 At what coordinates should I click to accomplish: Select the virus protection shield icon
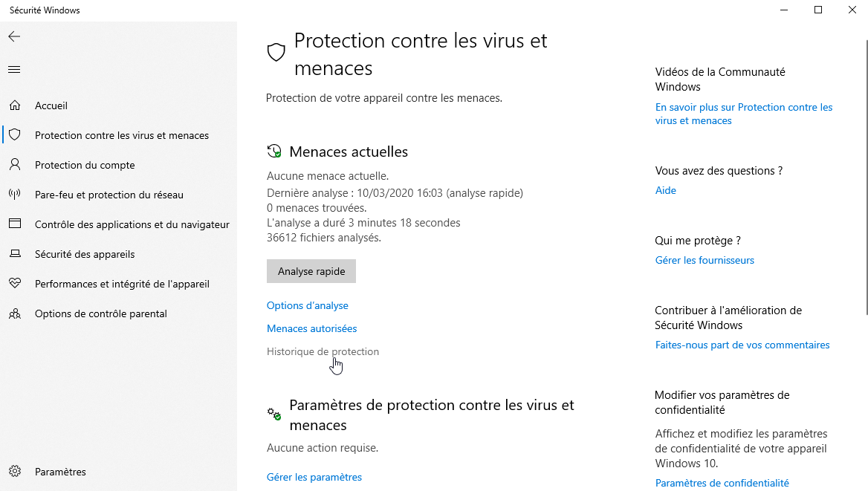pos(15,134)
